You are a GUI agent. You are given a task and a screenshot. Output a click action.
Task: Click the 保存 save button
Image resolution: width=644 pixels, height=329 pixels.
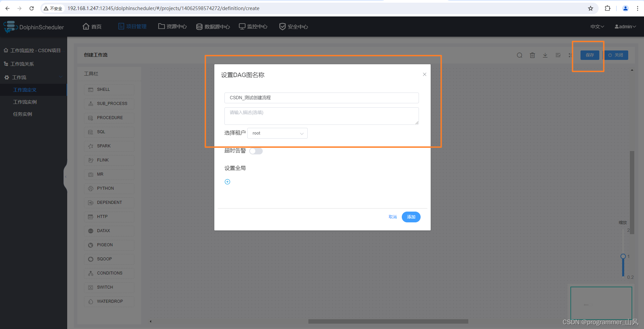(590, 55)
